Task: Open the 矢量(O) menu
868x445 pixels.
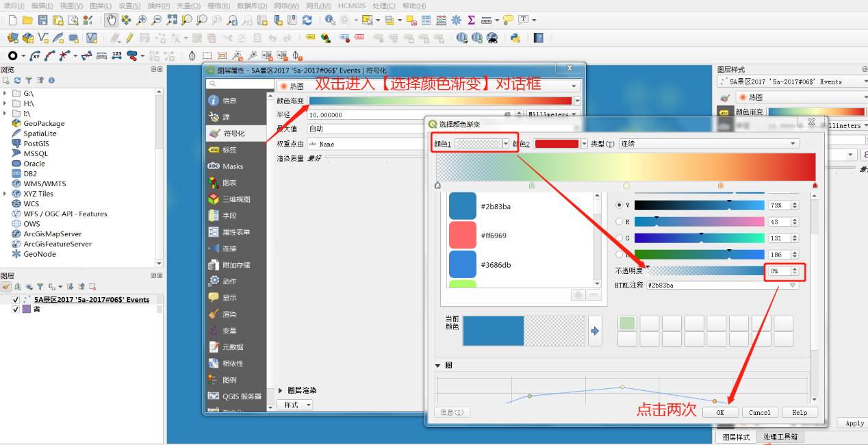Action: (190, 5)
